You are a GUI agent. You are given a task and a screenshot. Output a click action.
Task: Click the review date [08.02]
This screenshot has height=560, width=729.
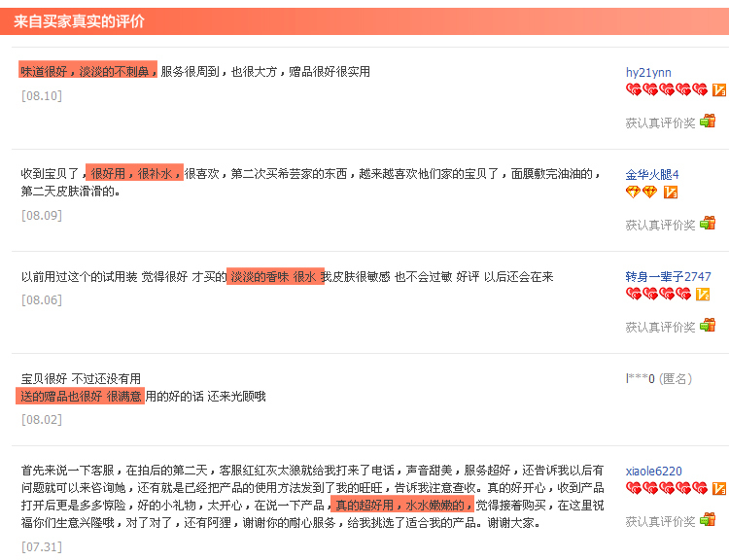pos(42,420)
